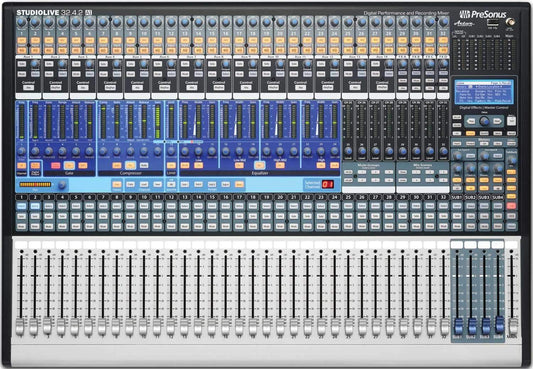Viewport: 533px width, 369px height.
Task: Move the Main fader
Action: click(513, 327)
